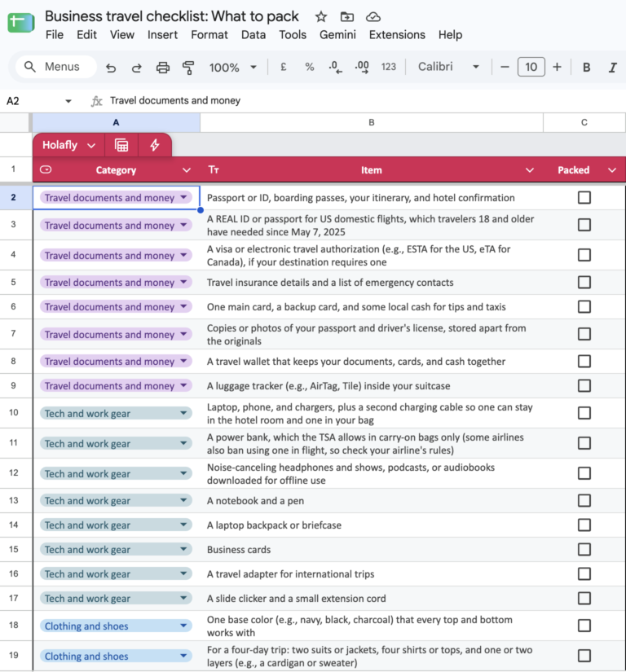
Task: Check Packed box for slide clicker row
Action: click(584, 599)
